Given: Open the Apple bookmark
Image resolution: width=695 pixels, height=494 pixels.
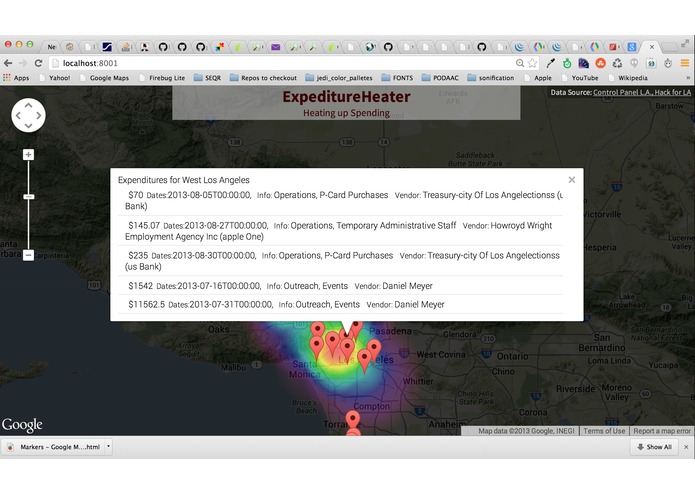Looking at the screenshot, I should pos(538,78).
